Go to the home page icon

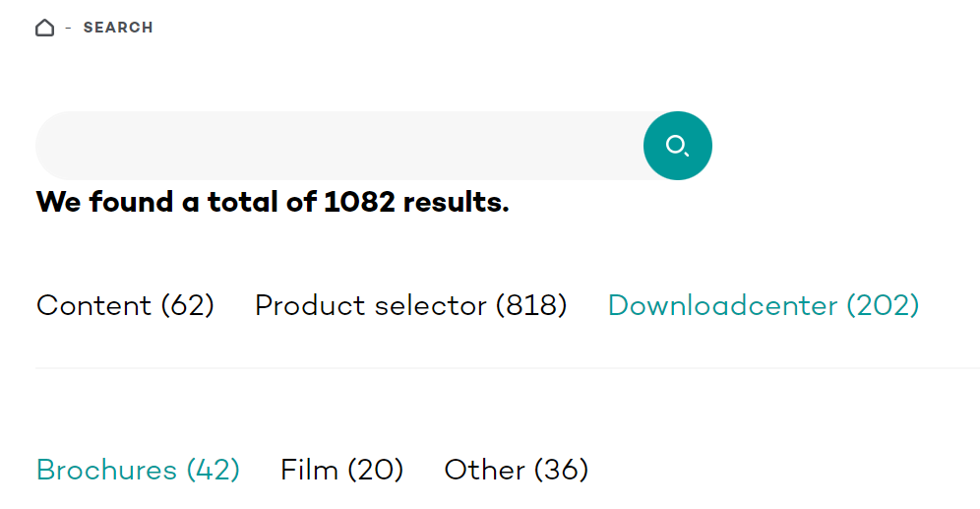click(44, 28)
